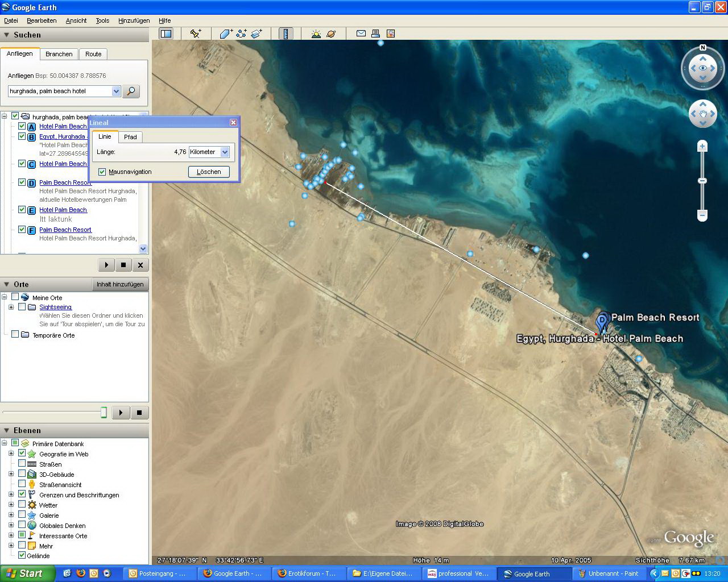Image resolution: width=728 pixels, height=582 pixels.
Task: Open view in Google Maps icon
Action: point(391,34)
